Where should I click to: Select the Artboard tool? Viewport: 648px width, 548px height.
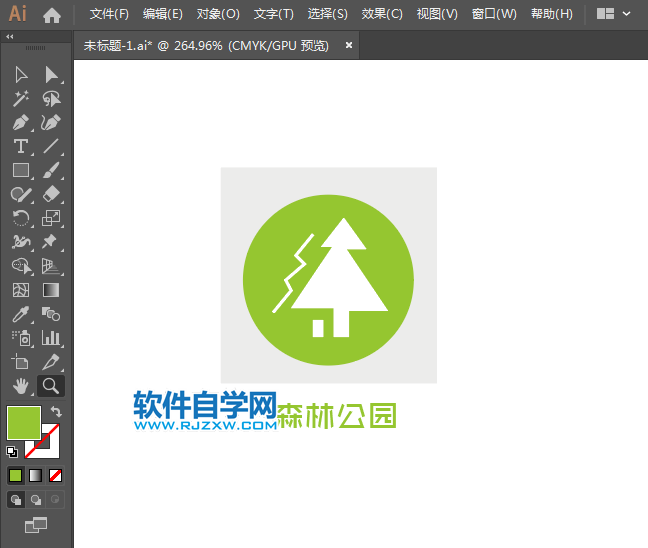pyautogui.click(x=20, y=362)
